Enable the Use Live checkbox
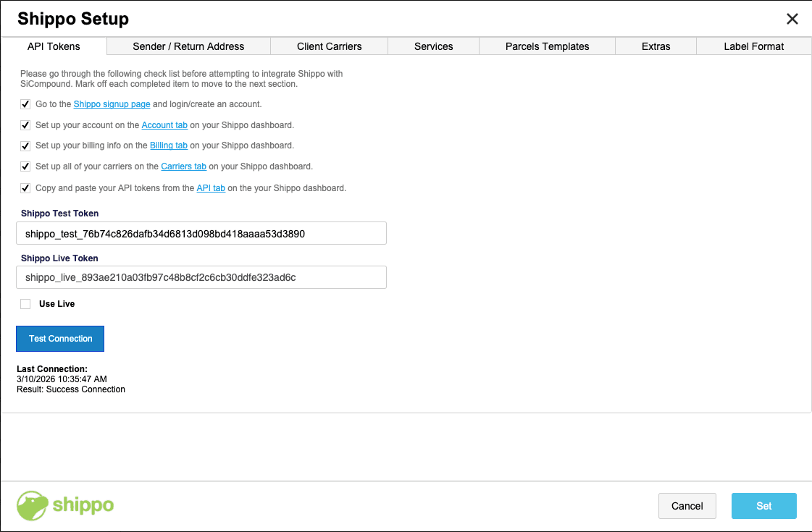The height and width of the screenshot is (532, 812). (x=25, y=304)
